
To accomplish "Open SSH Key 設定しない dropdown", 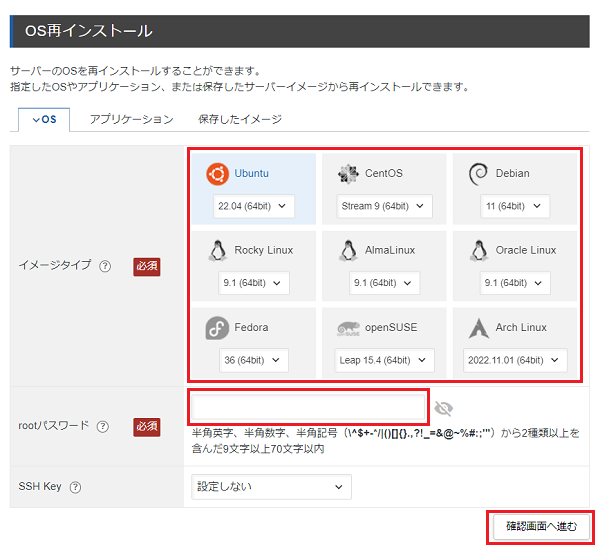I will click(271, 487).
